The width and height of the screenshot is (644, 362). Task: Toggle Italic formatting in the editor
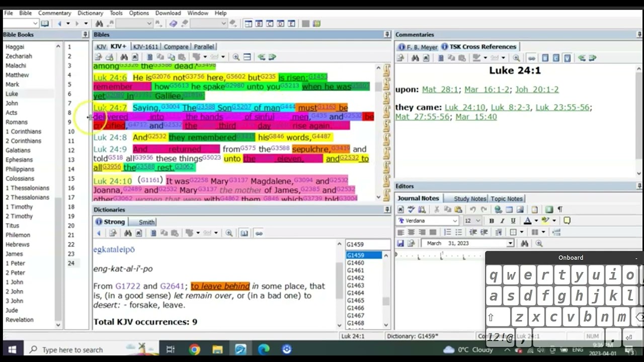click(502, 221)
